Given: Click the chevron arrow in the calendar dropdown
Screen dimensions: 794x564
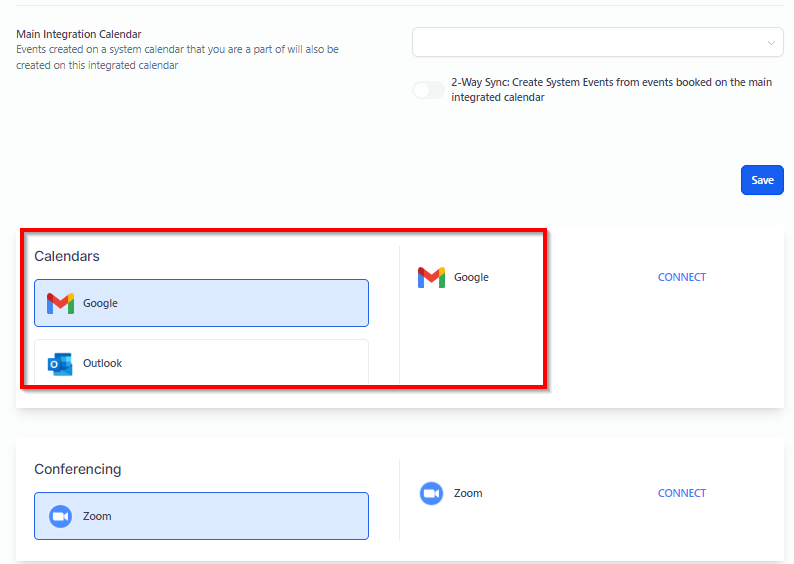Looking at the screenshot, I should [771, 43].
